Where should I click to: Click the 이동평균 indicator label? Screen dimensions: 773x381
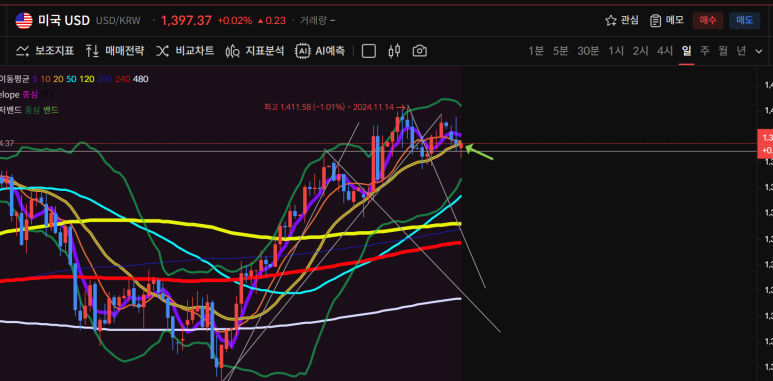point(14,79)
